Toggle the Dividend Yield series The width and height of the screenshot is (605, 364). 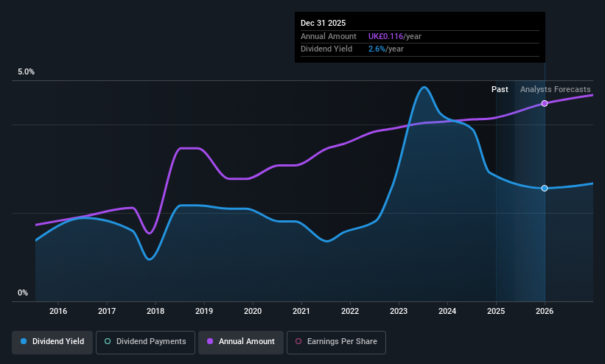coord(52,342)
